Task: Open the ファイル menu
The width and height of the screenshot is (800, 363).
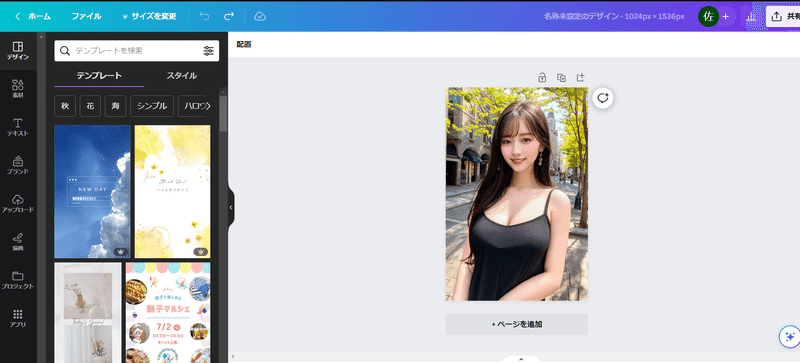Action: click(86, 16)
